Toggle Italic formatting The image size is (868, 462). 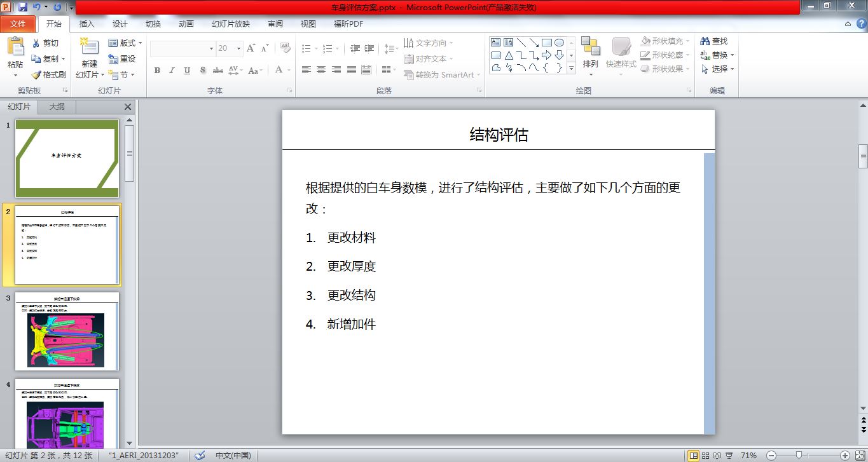[172, 71]
